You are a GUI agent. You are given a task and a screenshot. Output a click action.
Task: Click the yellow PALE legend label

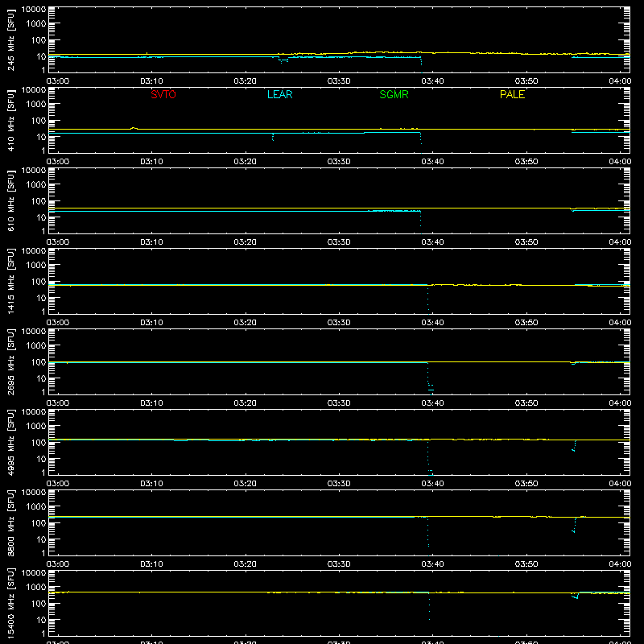512,94
